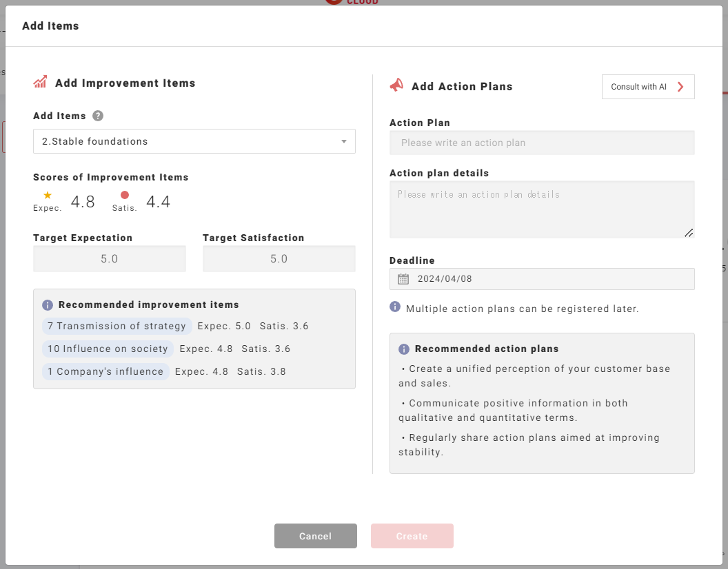Click the red chevron arrow on Consult with AI
The width and height of the screenshot is (728, 569).
pos(680,87)
